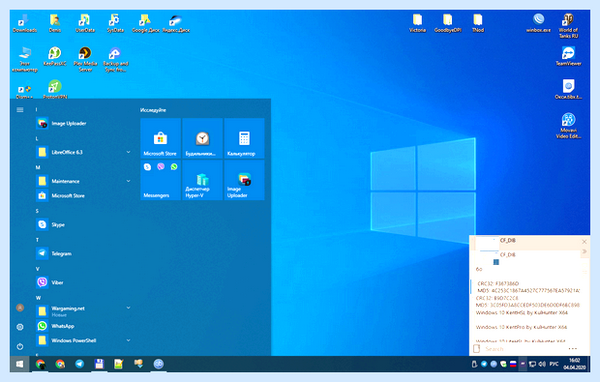Launch World of Tanks RU shortcut

pyautogui.click(x=568, y=26)
